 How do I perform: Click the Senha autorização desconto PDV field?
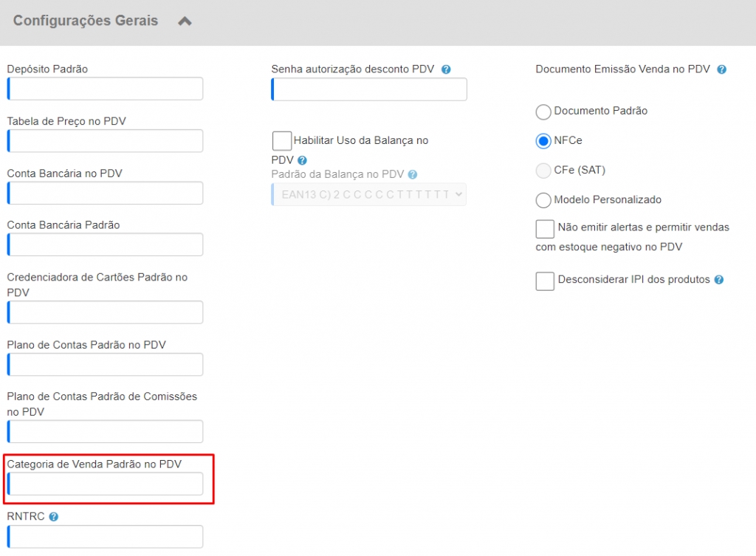click(x=369, y=89)
